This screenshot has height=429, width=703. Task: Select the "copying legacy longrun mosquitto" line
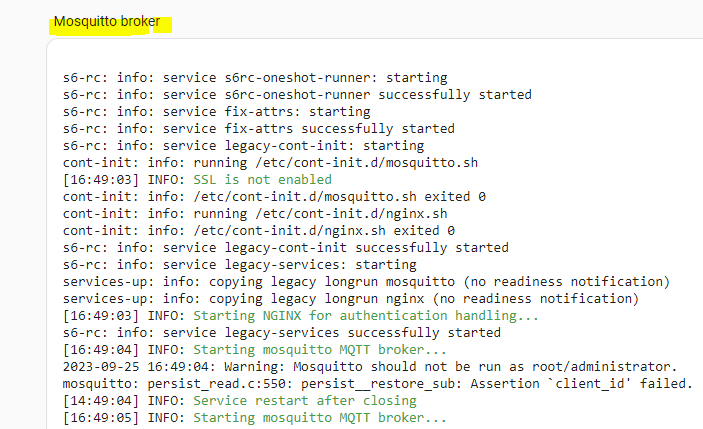click(365, 281)
